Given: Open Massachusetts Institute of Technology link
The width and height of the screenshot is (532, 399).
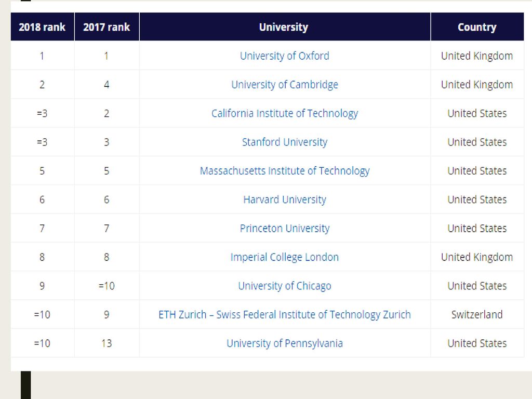Looking at the screenshot, I should coord(284,170).
